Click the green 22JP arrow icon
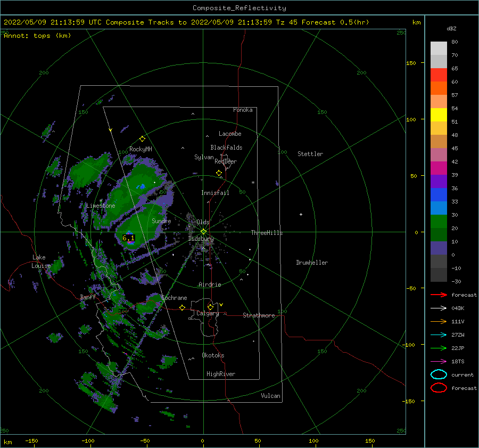This screenshot has height=448, width=479. (x=439, y=348)
